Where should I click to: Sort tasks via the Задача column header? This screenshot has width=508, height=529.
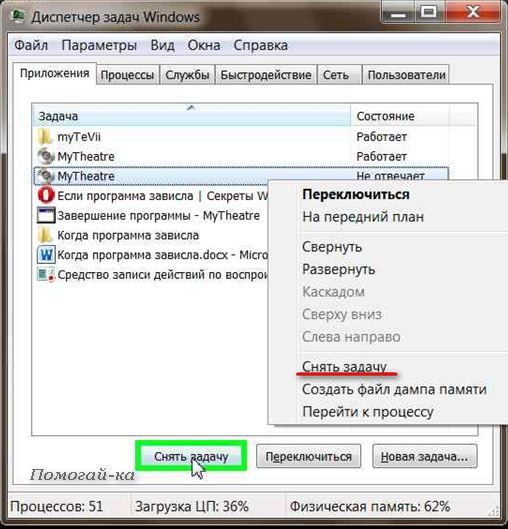pos(192,116)
